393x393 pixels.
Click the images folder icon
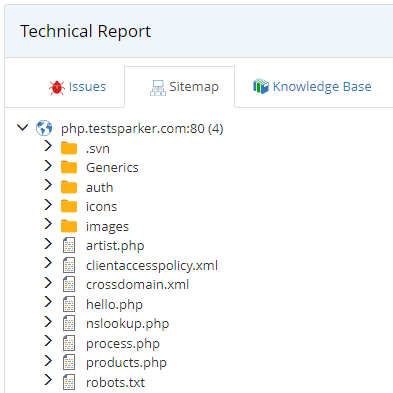[69, 226]
